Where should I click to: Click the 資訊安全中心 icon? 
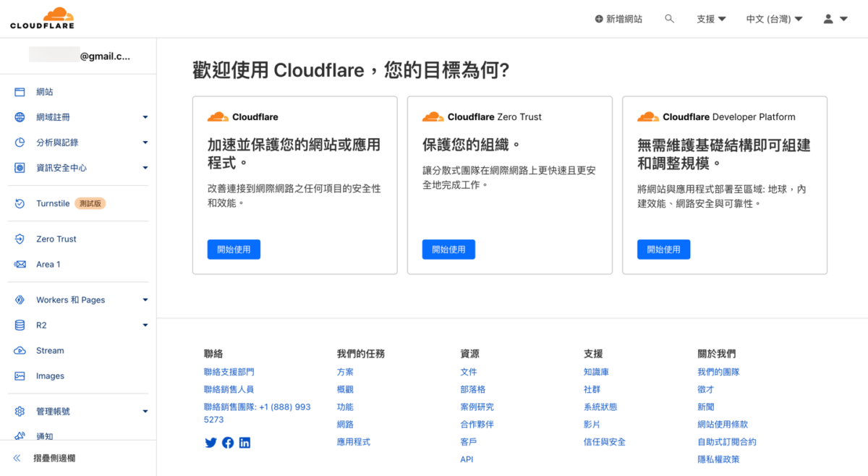20,168
